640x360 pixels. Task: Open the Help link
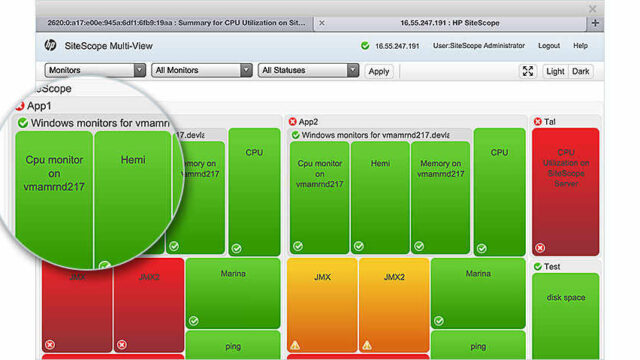[580, 46]
